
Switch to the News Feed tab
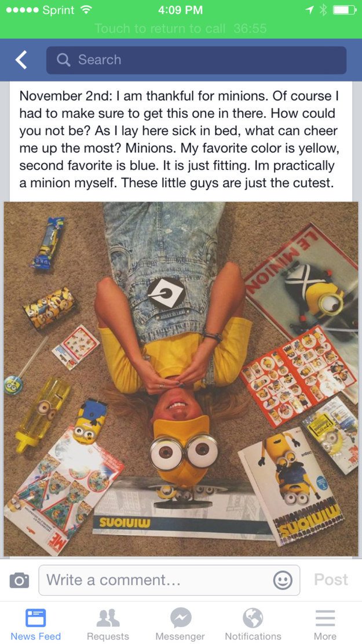tap(36, 624)
